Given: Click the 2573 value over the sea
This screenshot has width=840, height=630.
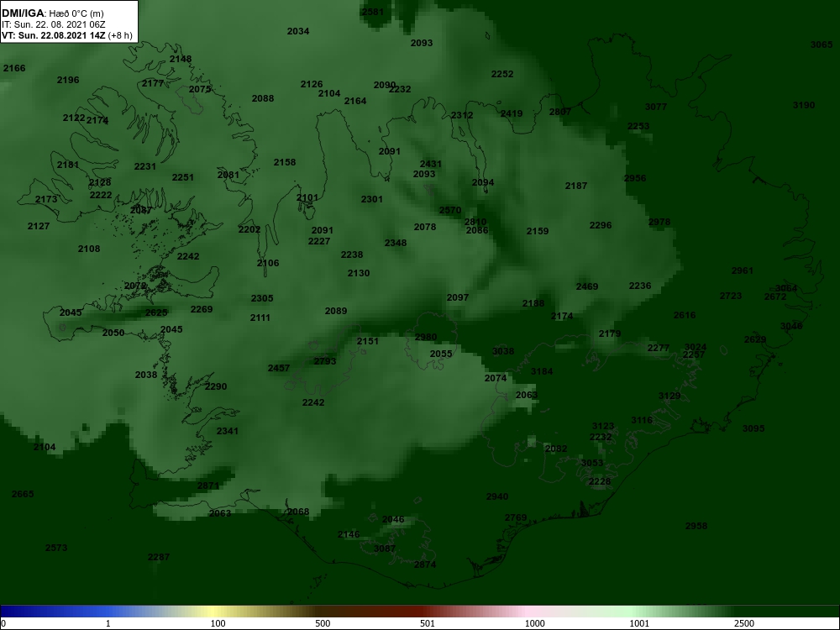Looking at the screenshot, I should [x=56, y=548].
